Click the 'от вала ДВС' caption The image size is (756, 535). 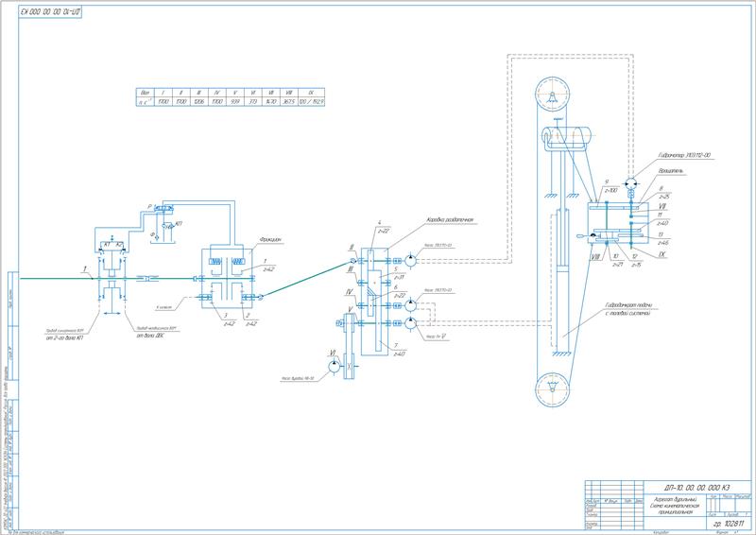click(150, 336)
